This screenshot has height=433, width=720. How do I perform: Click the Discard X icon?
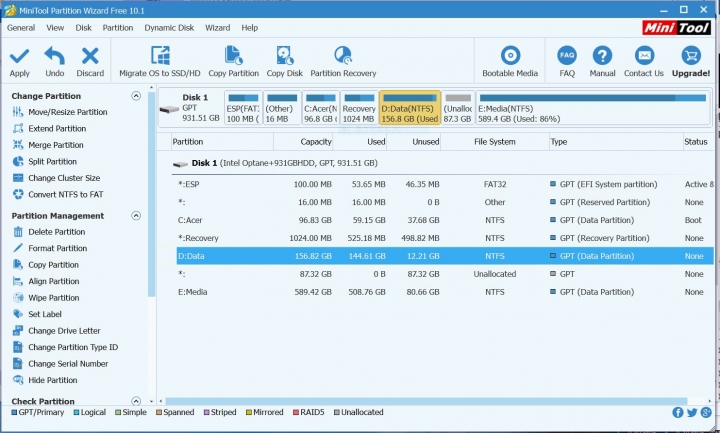[x=90, y=56]
